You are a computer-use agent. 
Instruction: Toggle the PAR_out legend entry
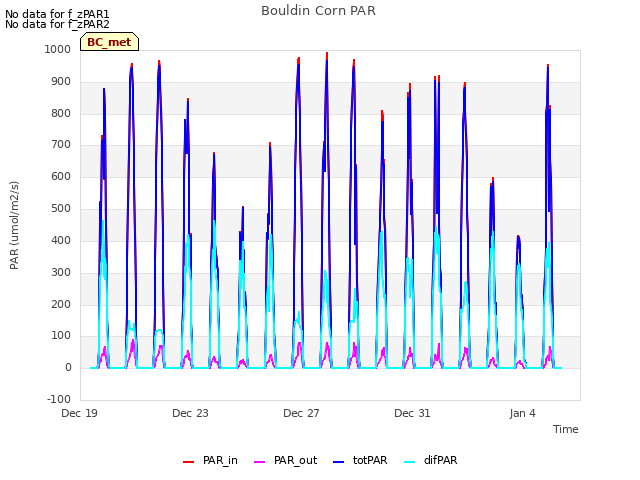pos(285,460)
